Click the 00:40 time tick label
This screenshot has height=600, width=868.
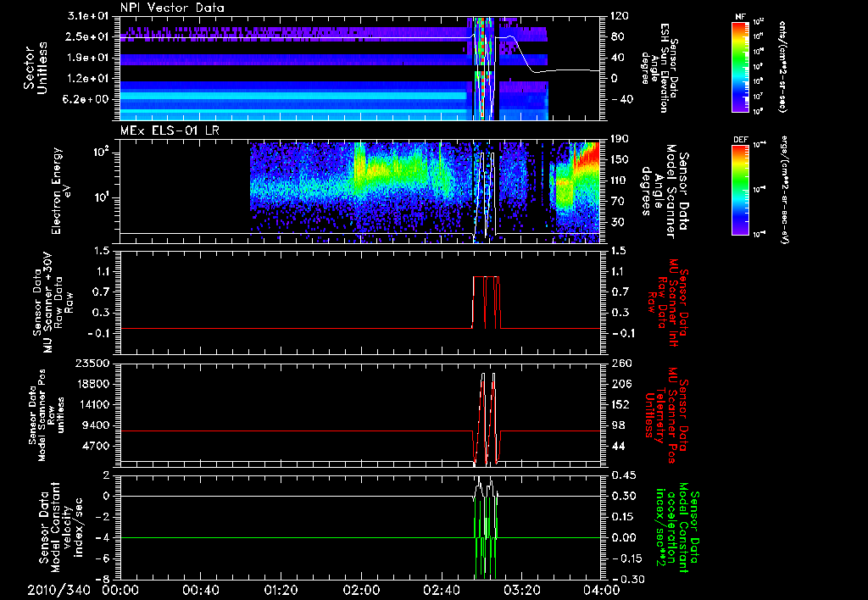point(200,590)
